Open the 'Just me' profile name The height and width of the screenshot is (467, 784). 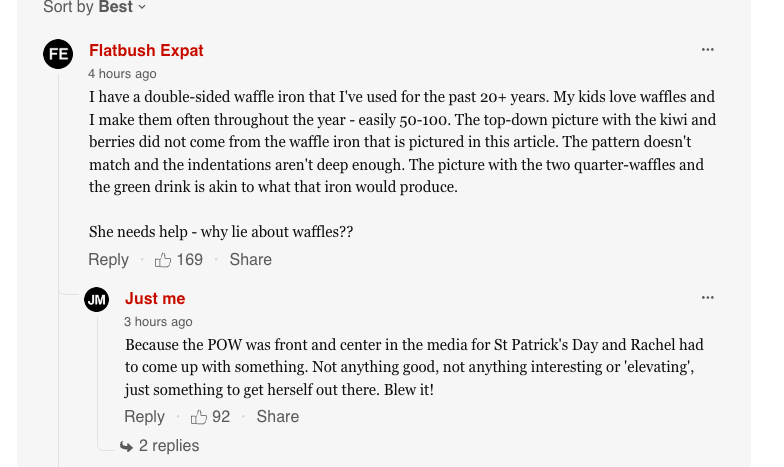[155, 299]
